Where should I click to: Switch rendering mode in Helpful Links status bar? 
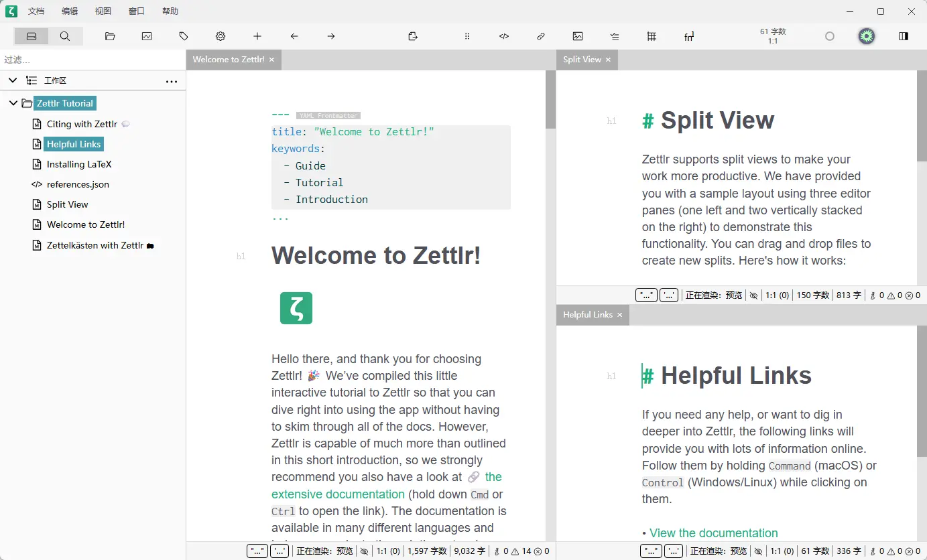pos(719,551)
